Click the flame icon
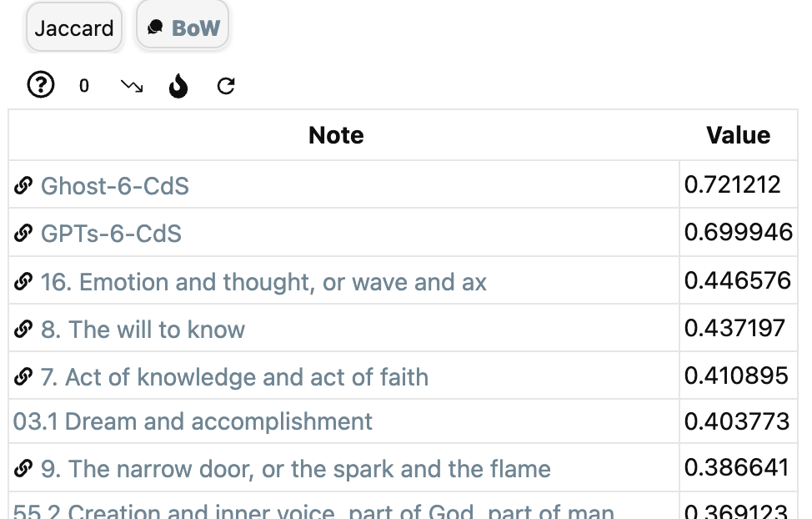Screen dimensions: 812x519 click(x=178, y=86)
